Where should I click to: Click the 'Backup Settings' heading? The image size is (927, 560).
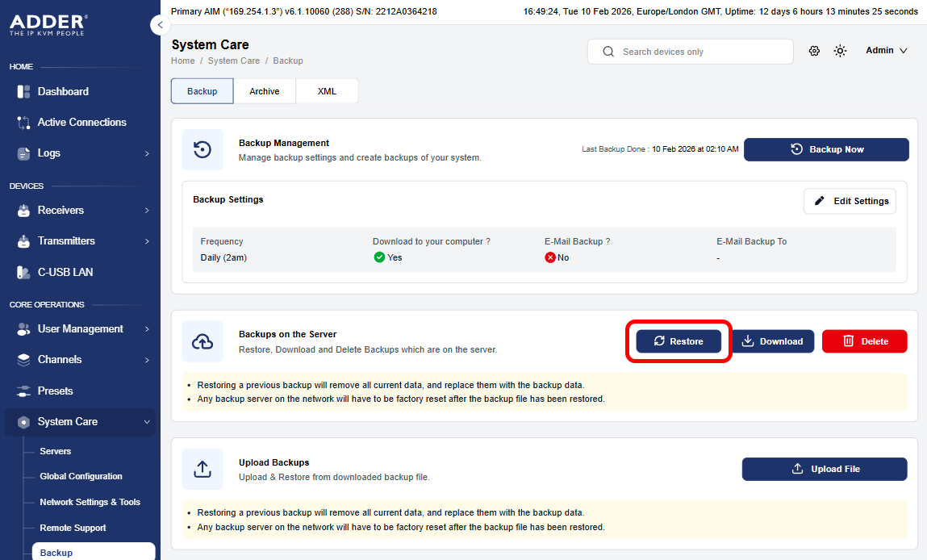tap(228, 200)
